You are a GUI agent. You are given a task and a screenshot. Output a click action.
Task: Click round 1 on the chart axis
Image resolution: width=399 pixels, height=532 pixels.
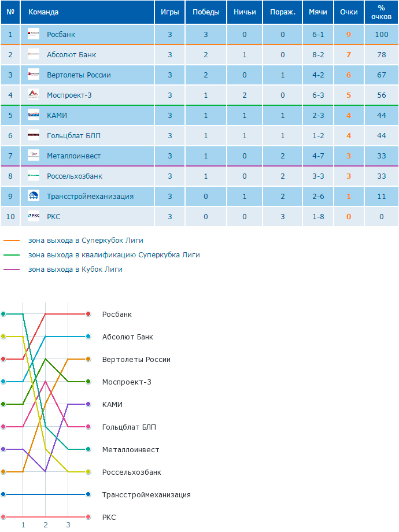coord(23,525)
